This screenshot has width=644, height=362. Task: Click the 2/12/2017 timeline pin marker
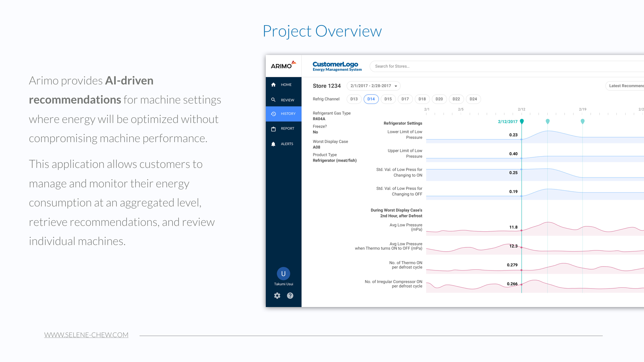[x=522, y=121]
